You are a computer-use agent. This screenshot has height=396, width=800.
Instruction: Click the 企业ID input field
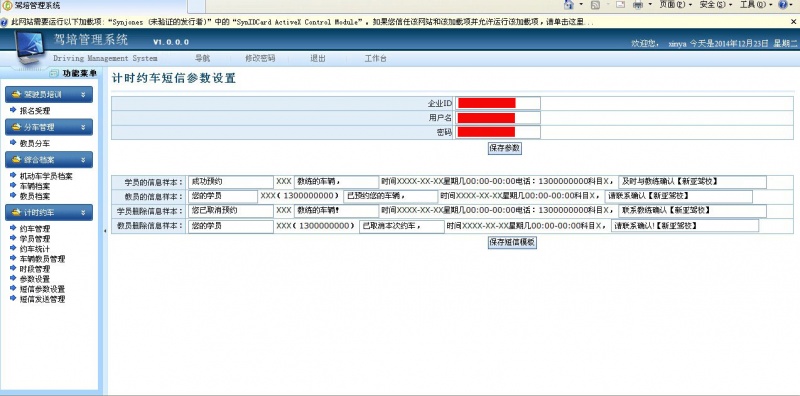click(x=498, y=103)
